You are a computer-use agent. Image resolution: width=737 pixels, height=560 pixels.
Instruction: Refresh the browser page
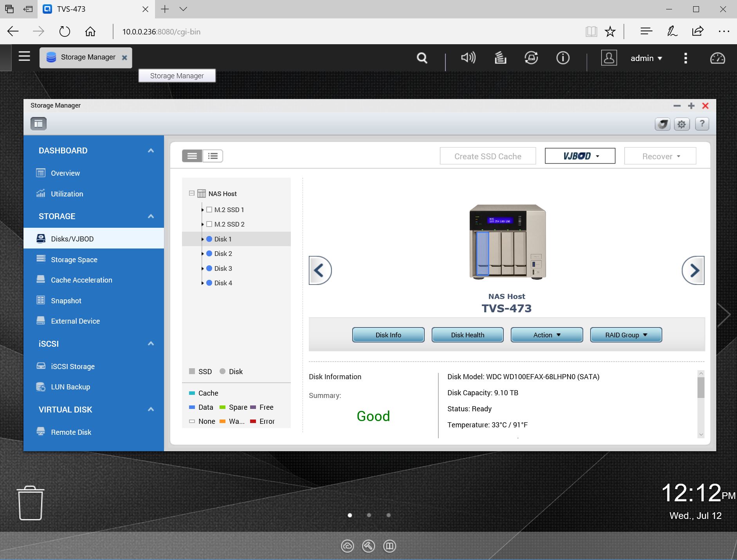point(65,31)
